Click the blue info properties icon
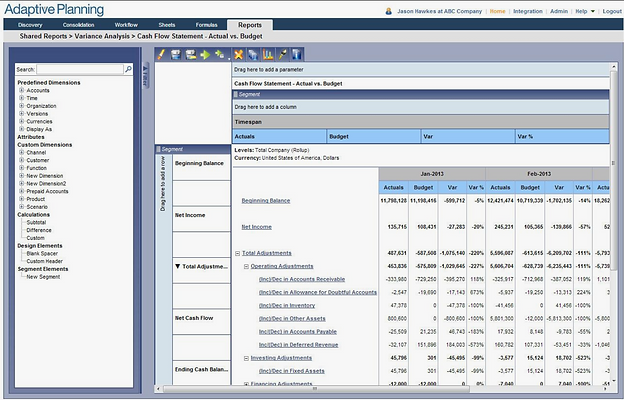This screenshot has width=624, height=400. pos(297,55)
